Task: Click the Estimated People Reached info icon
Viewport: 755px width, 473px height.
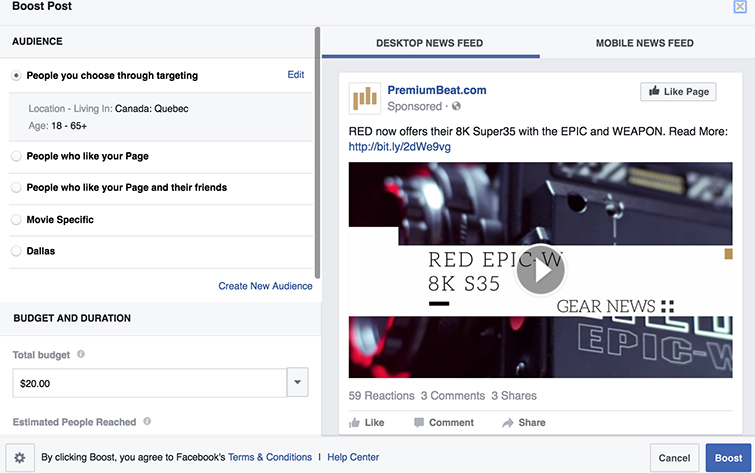Action: tap(147, 422)
